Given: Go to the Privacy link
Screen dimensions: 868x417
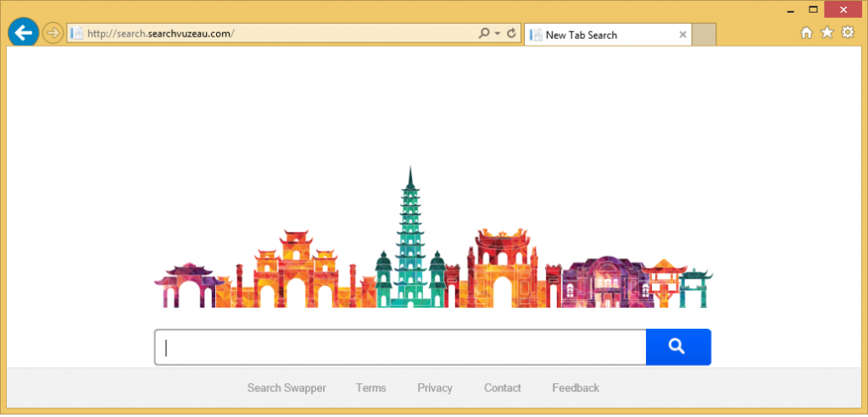Looking at the screenshot, I should (x=435, y=388).
